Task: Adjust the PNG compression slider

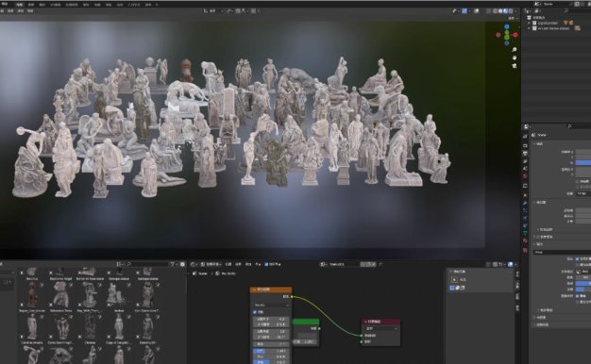Action: [x=583, y=290]
